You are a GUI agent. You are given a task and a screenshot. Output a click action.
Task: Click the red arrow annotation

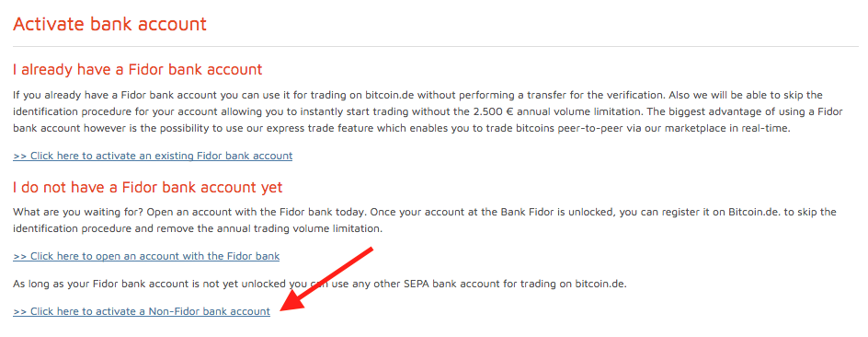(x=326, y=281)
